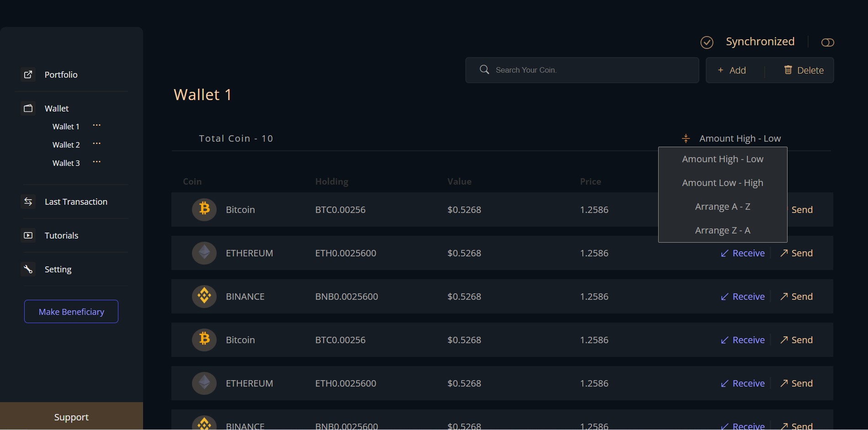Open Setting in the sidebar
Viewport: 868px width, 430px height.
[58, 269]
